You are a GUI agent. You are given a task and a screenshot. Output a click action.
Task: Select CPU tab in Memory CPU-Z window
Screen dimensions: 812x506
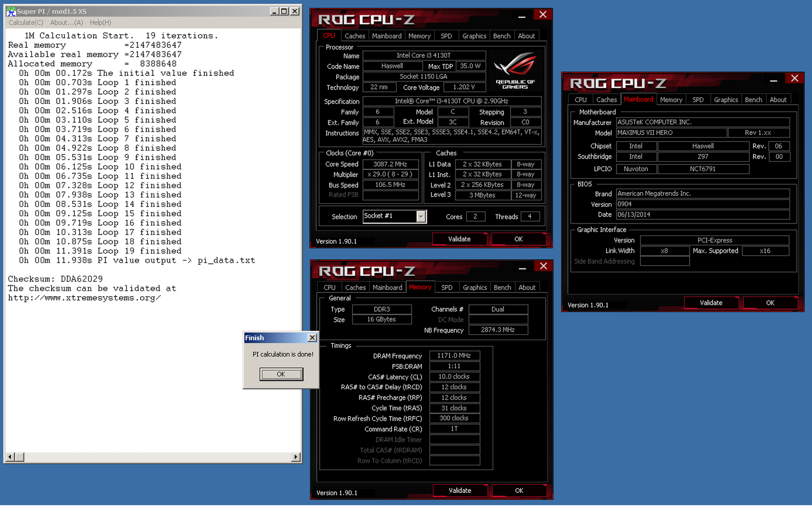tap(330, 288)
